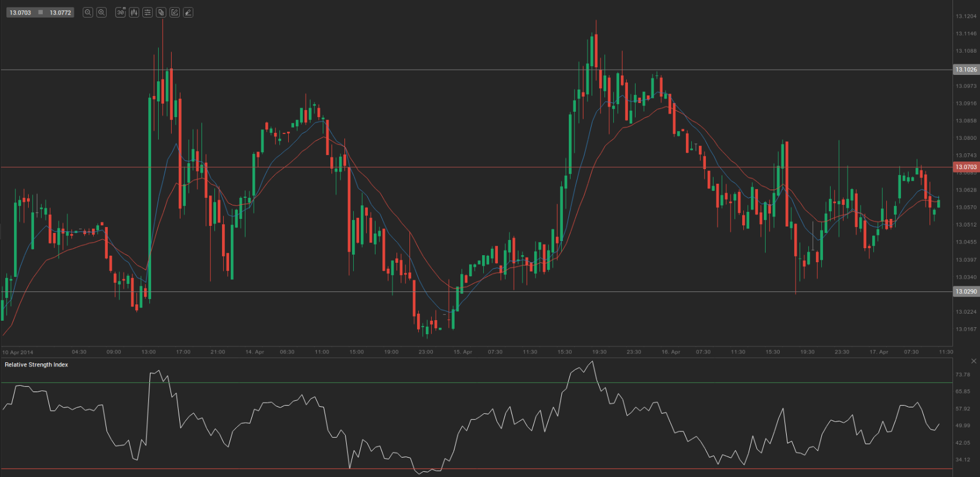Click the 13.0772 ask price
Image resolution: width=980 pixels, height=477 pixels.
60,12
